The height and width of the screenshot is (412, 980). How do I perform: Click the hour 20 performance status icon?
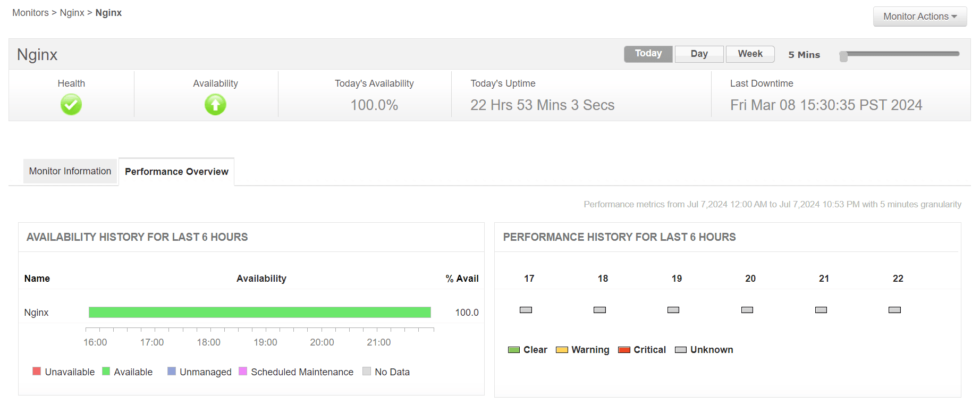747,310
